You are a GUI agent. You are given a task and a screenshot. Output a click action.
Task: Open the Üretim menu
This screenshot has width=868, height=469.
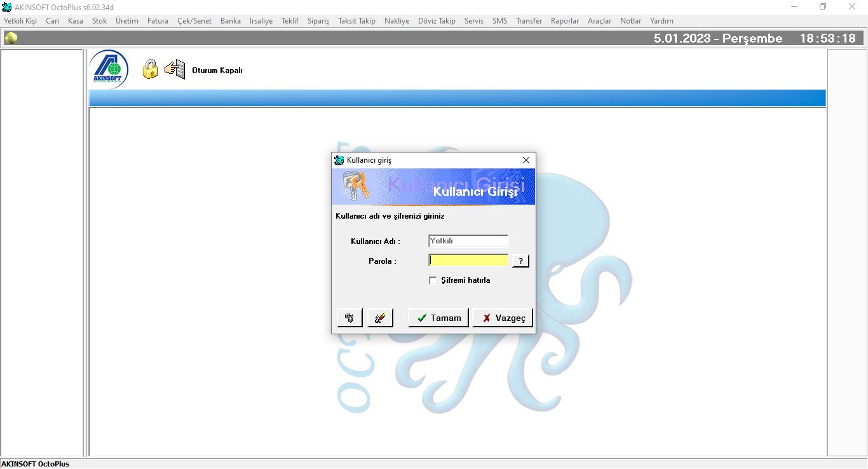pos(127,21)
